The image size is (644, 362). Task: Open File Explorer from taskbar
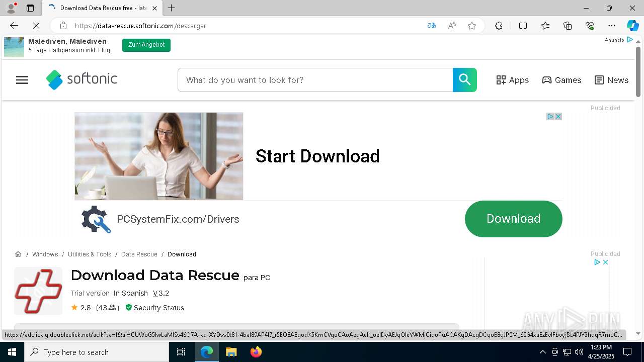click(231, 352)
